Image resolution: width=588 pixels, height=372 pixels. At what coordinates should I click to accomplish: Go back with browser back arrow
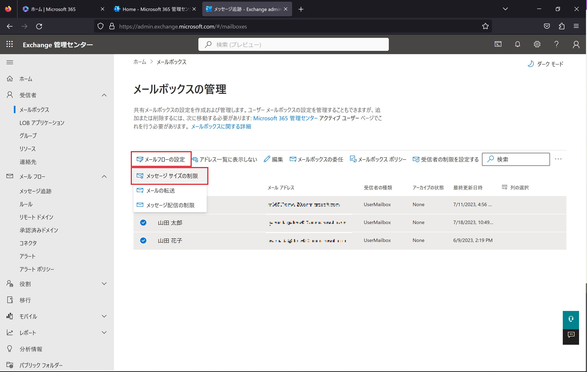click(10, 26)
